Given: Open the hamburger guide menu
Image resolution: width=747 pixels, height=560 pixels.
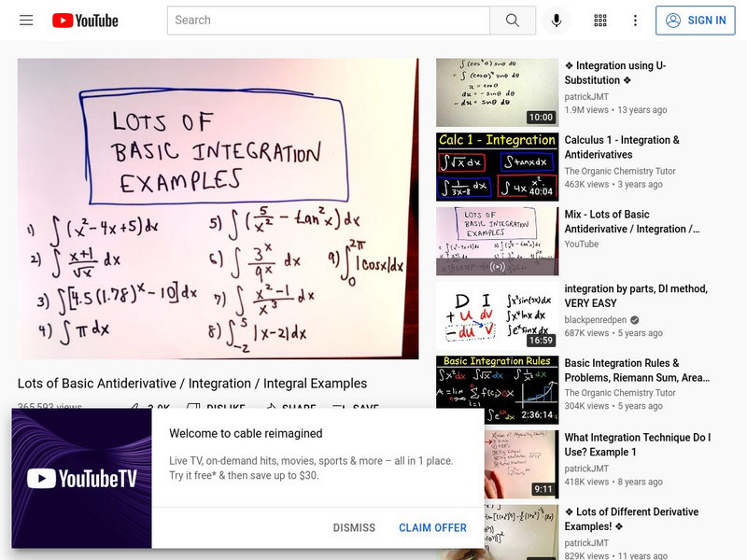Looking at the screenshot, I should [26, 21].
